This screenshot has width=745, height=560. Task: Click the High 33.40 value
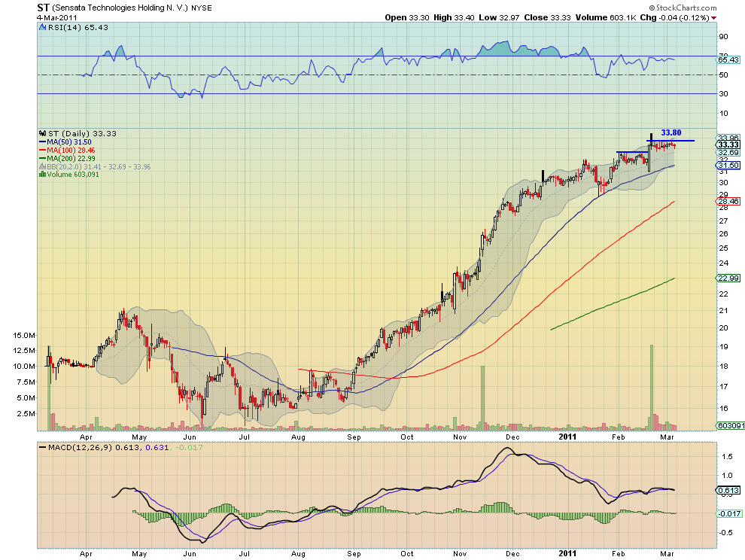(x=454, y=17)
